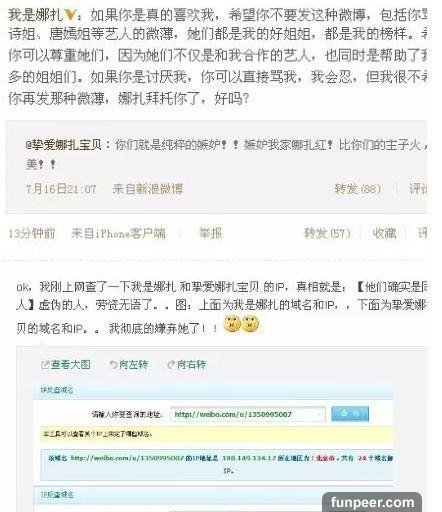Click the blue 查询 query button
The height and width of the screenshot is (512, 442).
350,414
